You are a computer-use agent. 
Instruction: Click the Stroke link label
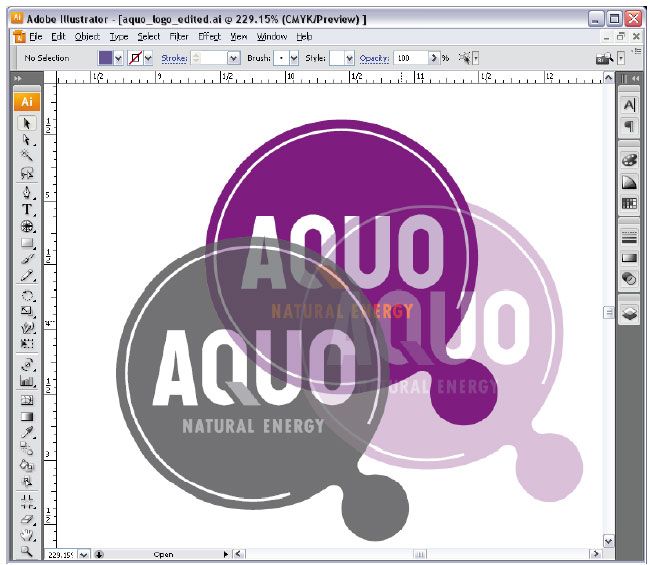click(x=174, y=59)
